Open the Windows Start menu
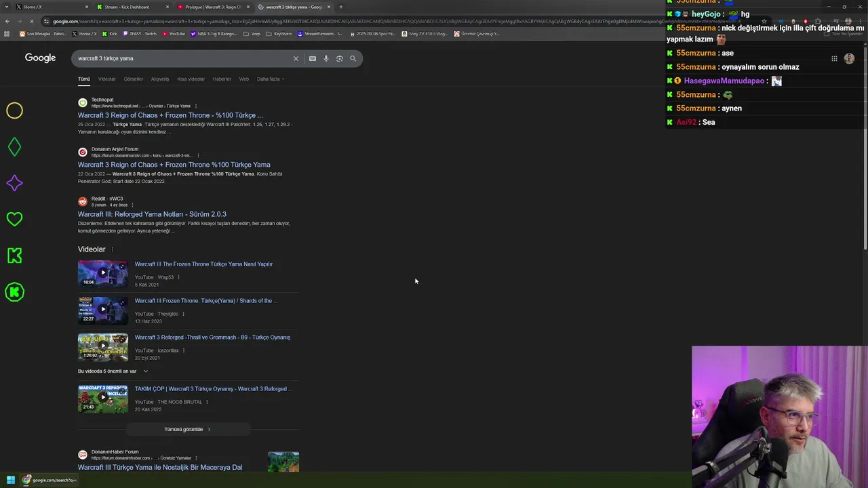This screenshot has width=868, height=488. click(11, 480)
